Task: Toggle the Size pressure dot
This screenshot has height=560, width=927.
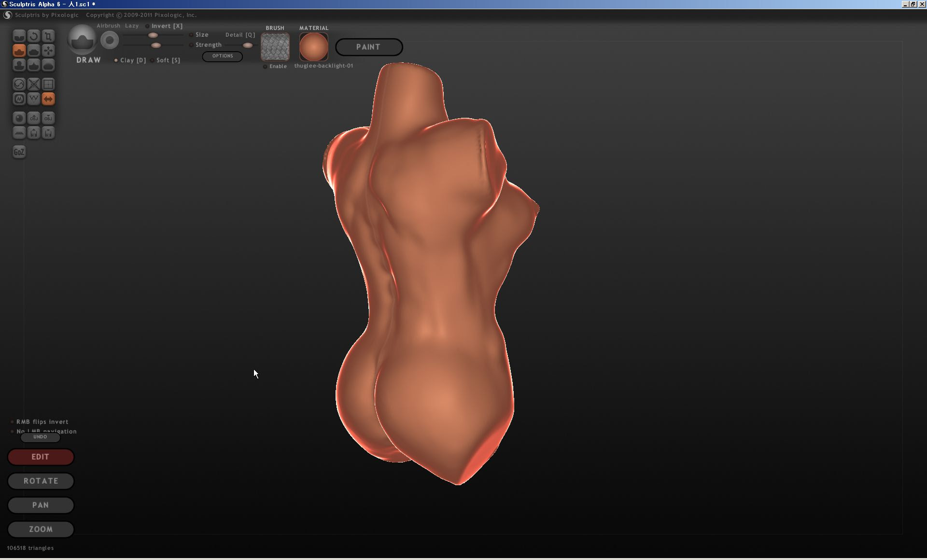Action: point(191,35)
